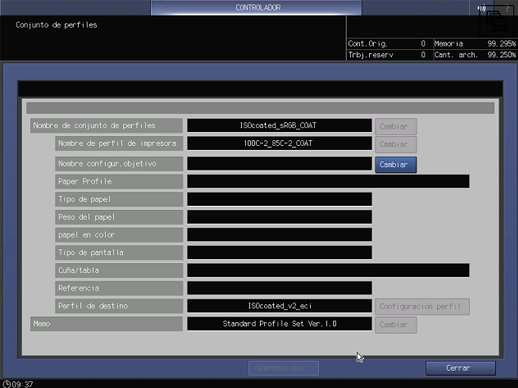This screenshot has height=388, width=518.
Task: Click the empty Tipo de papel field
Action: (x=279, y=199)
